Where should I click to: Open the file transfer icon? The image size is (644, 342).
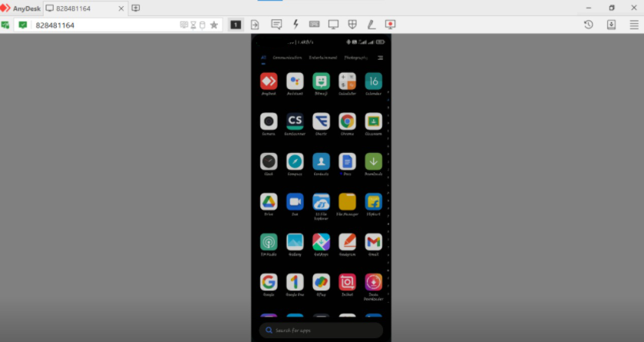255,25
